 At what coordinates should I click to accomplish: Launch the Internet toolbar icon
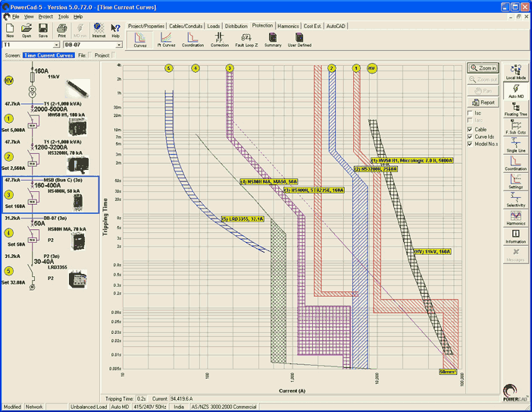[99, 30]
